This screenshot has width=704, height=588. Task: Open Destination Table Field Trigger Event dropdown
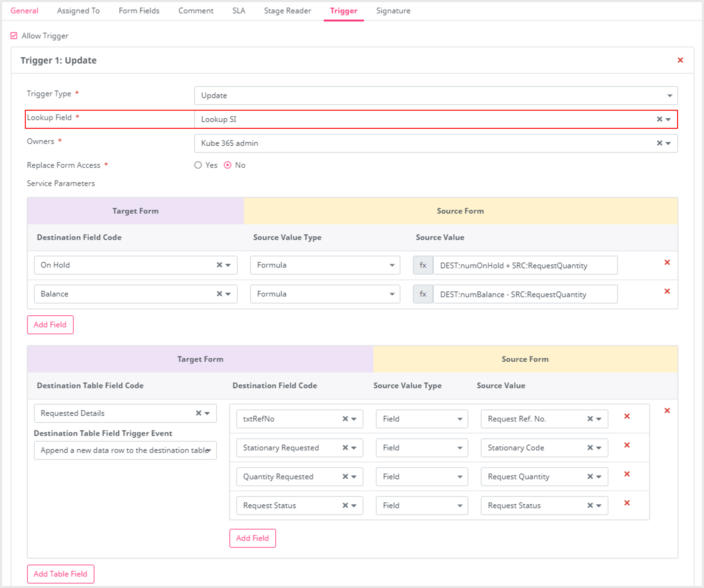[125, 450]
